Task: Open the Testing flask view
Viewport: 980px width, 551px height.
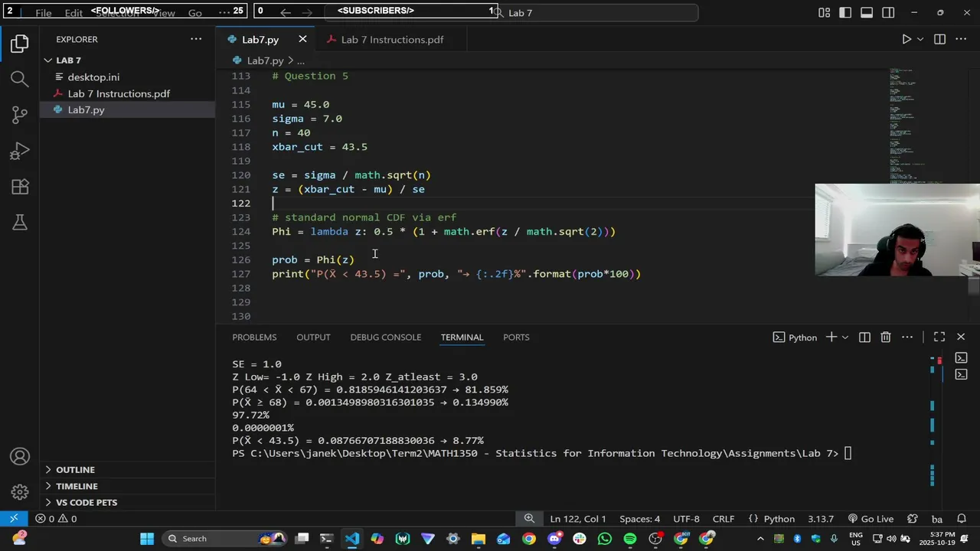Action: [x=20, y=223]
